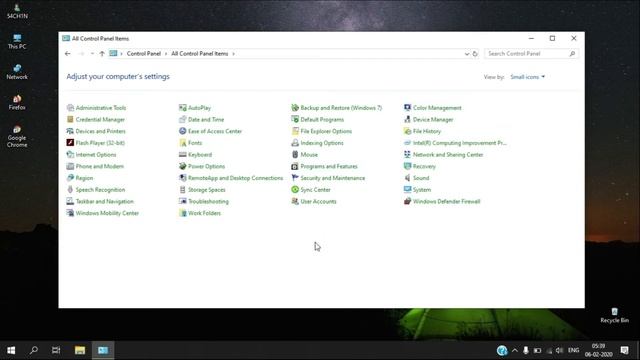This screenshot has height=360, width=640.
Task: Open the Region globe icon
Action: coord(70,178)
